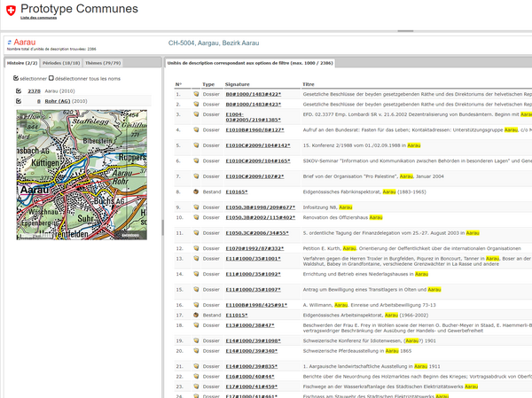Click the dossier icon in row 14
This screenshot has width=532, height=398.
click(x=196, y=274)
